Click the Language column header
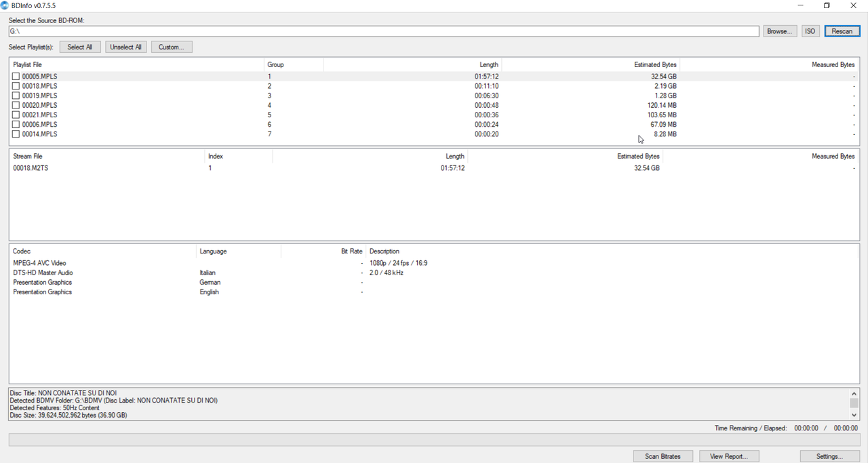 [238, 251]
